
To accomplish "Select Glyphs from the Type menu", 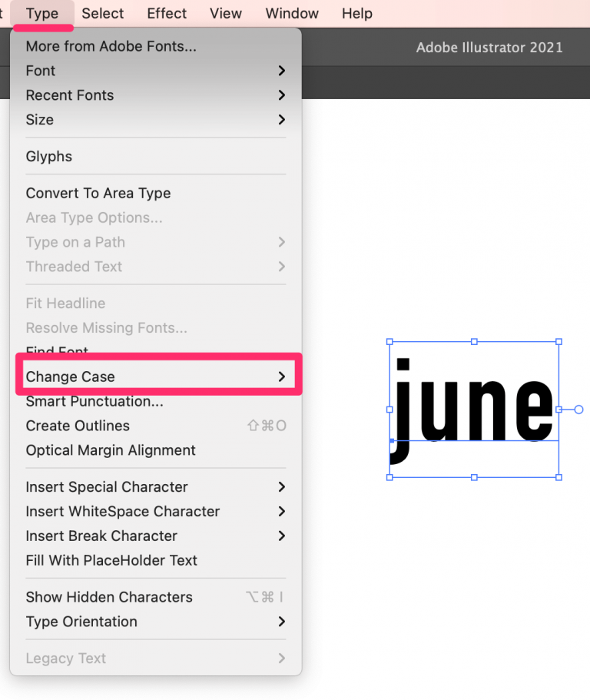I will [x=48, y=156].
